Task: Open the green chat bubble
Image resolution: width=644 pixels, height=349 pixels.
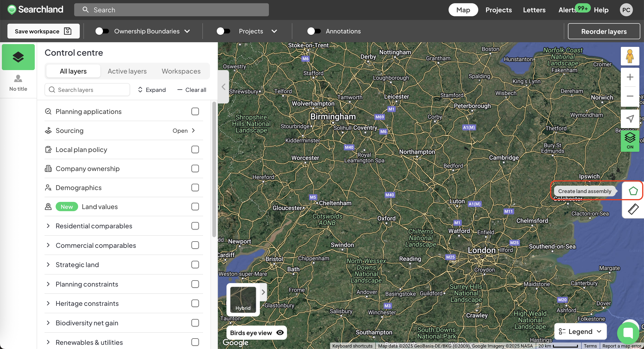Action: coord(628,333)
